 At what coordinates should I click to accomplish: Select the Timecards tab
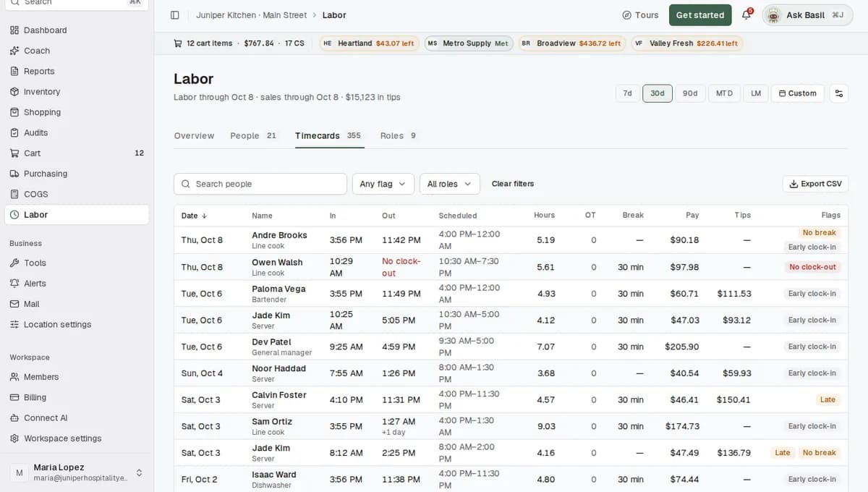(328, 136)
